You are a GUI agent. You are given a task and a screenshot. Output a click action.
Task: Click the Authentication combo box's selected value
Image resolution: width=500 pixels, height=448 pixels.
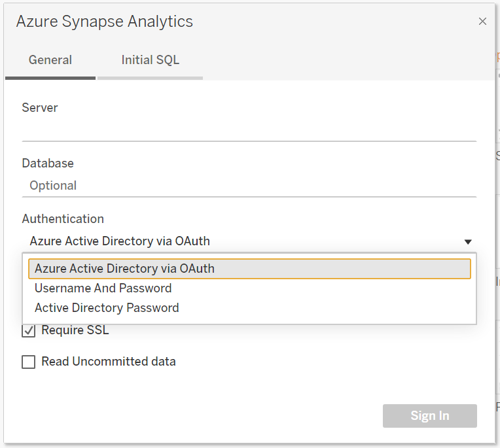coord(120,241)
